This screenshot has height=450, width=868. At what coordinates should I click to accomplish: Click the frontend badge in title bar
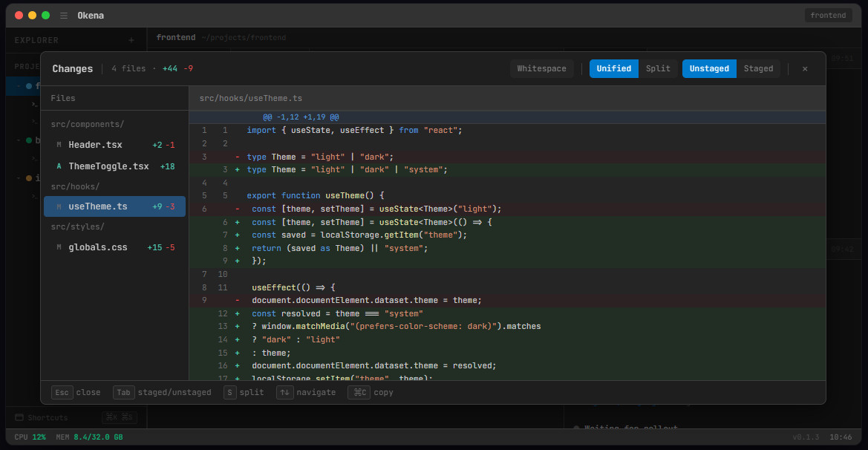pyautogui.click(x=828, y=16)
